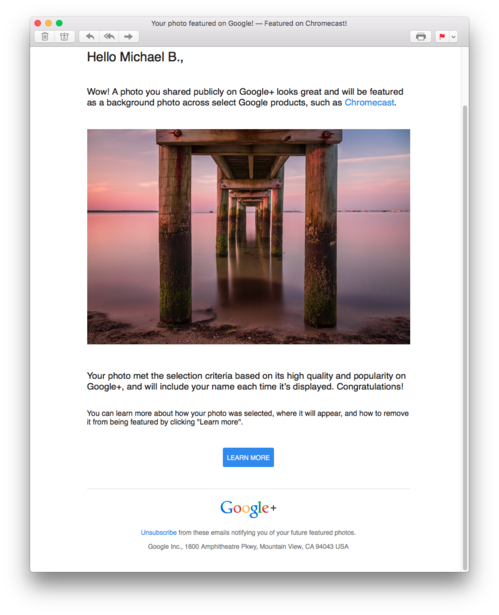The image size is (499, 615).
Task: Click the 'Hello Michael B.,' greeting text
Action: tap(135, 57)
